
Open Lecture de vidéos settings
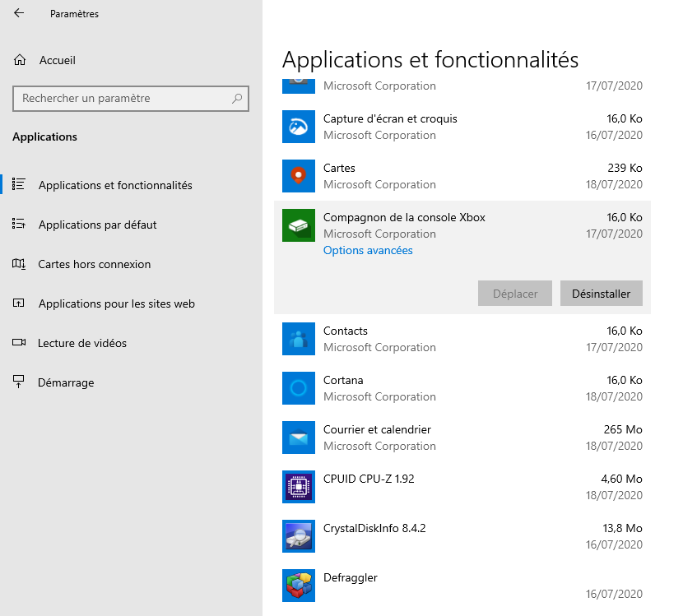(x=82, y=343)
